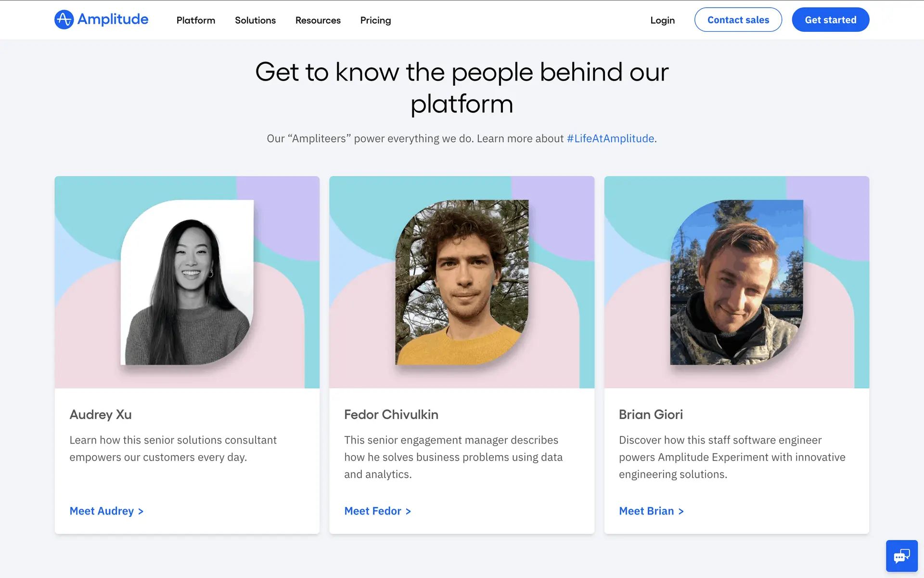Follow the #LifeAtAmplitude link

pos(610,139)
